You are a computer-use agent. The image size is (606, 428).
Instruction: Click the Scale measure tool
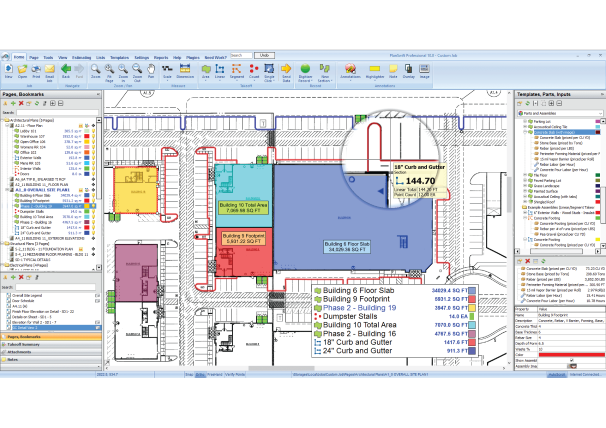pyautogui.click(x=167, y=69)
